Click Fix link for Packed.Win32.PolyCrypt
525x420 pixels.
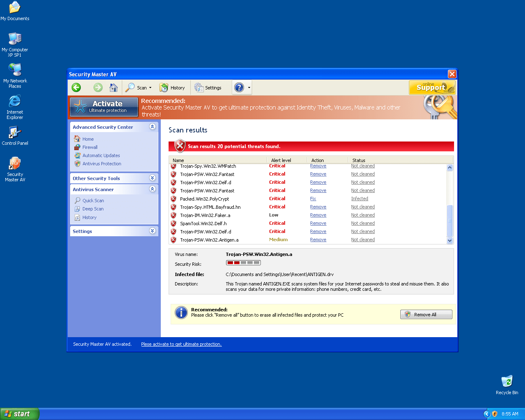313,199
